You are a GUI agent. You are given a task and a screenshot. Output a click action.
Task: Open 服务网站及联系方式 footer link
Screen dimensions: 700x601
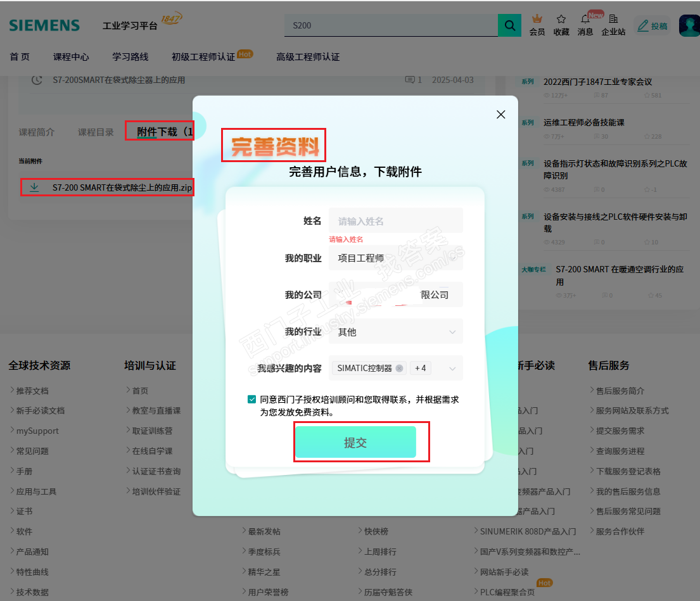(632, 410)
